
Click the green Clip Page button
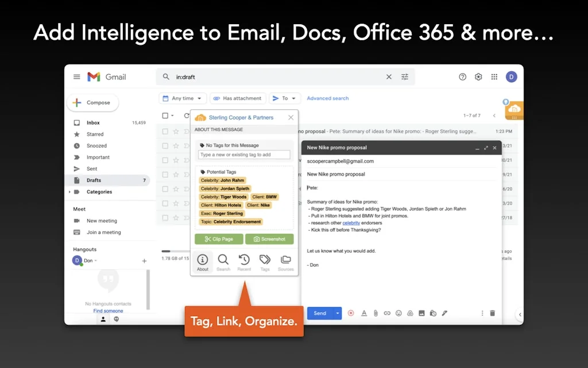219,239
